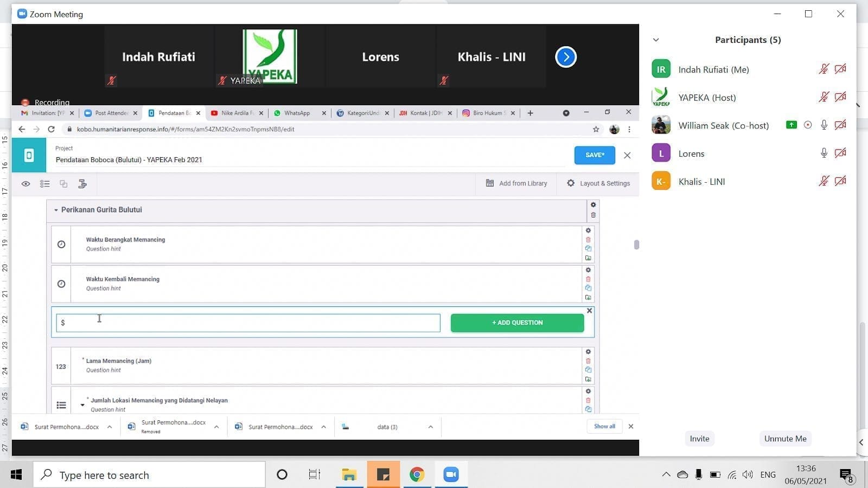Click the green Add Question button
868x488 pixels.
(x=517, y=323)
